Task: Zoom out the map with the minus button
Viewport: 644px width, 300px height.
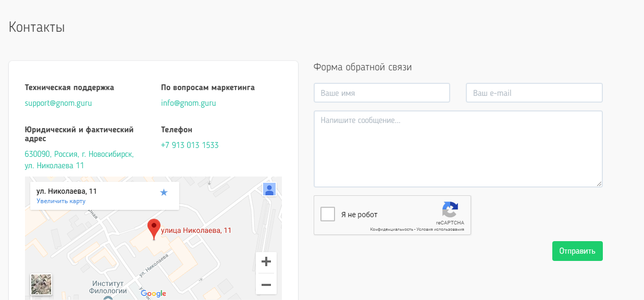Action: coord(266,284)
